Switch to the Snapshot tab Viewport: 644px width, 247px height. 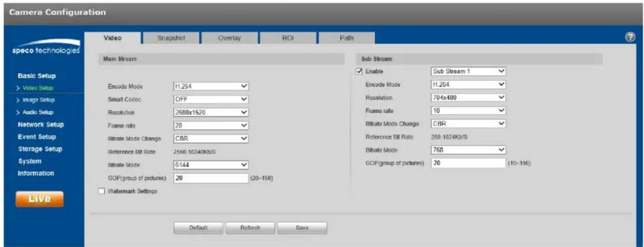pyautogui.click(x=171, y=38)
